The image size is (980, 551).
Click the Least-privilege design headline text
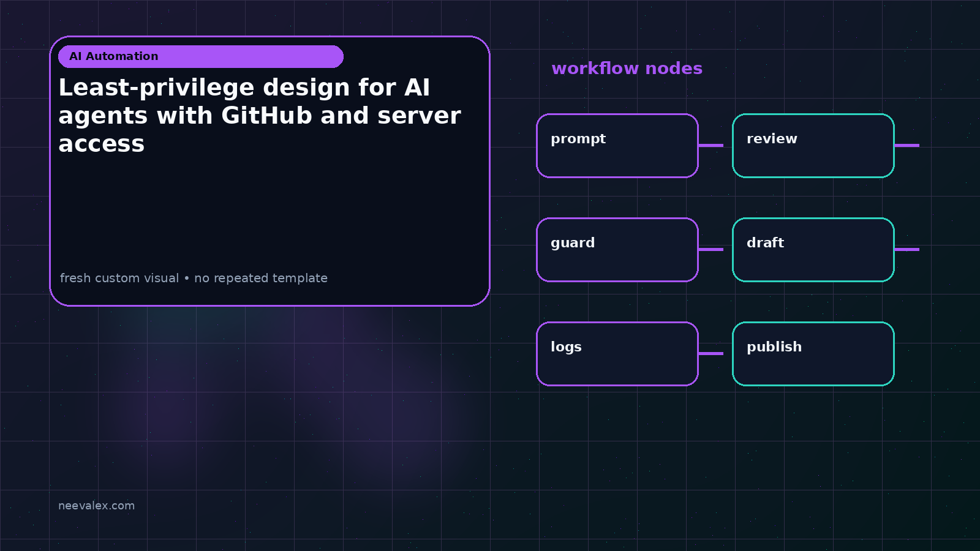pyautogui.click(x=260, y=116)
